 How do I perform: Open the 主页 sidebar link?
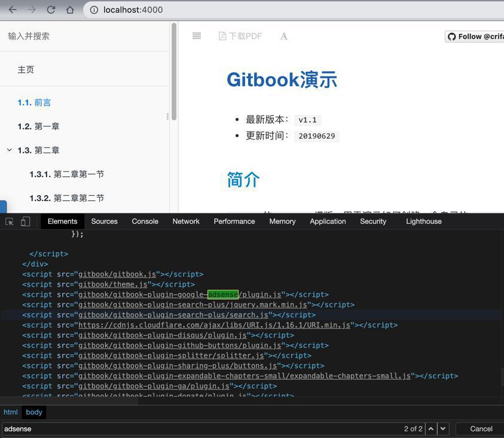[26, 69]
